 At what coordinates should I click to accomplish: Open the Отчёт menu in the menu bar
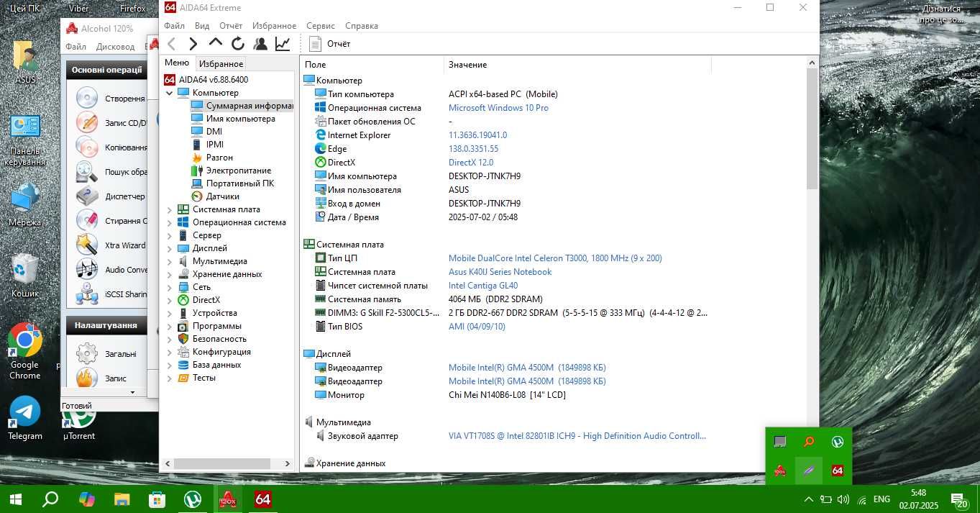[231, 26]
